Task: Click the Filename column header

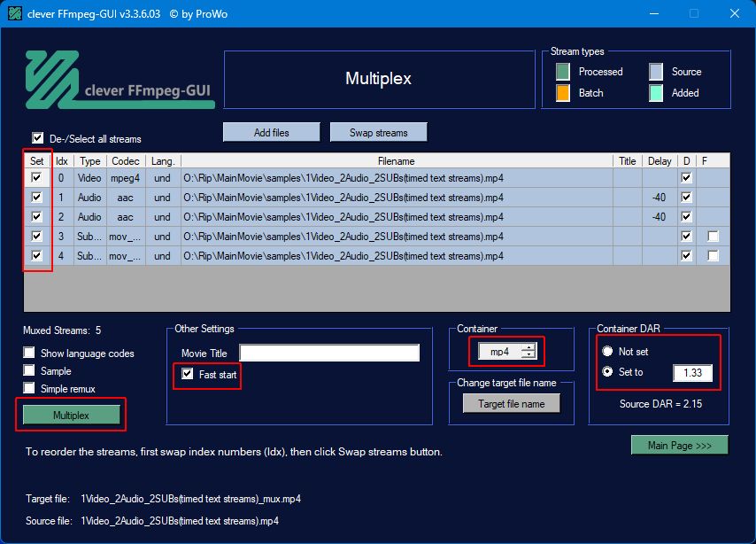Action: click(397, 160)
